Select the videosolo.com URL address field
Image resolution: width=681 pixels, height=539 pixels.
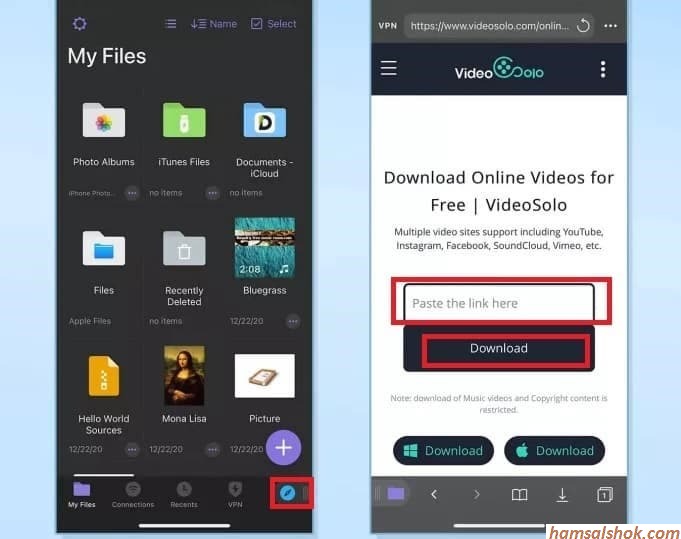489,26
